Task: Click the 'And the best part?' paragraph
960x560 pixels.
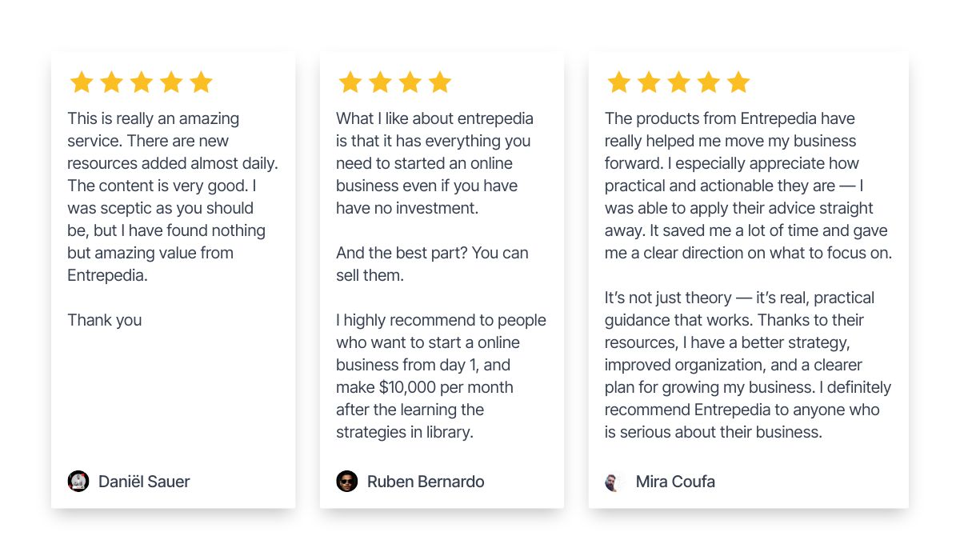Action: (x=432, y=264)
